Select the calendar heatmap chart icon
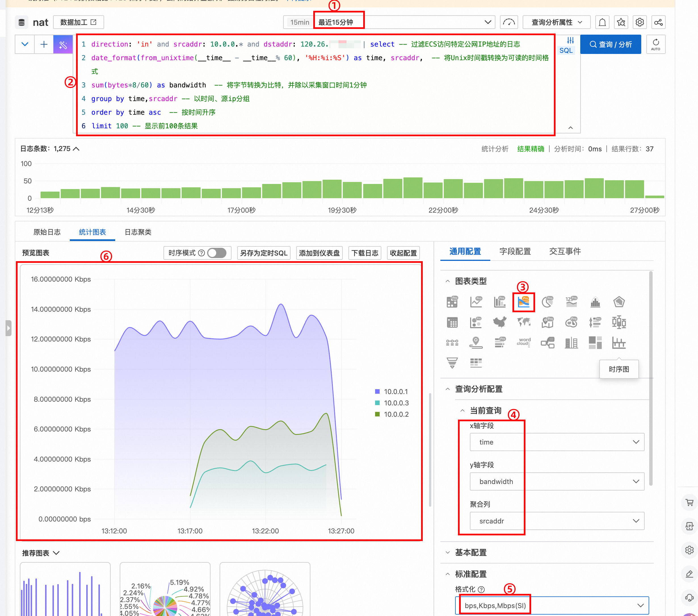The height and width of the screenshot is (616, 698). point(452,322)
